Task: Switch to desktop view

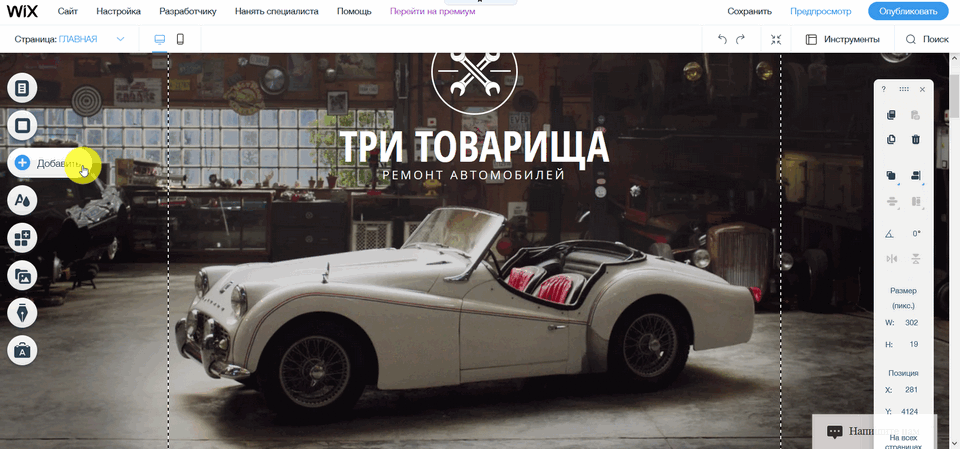Action: [160, 39]
